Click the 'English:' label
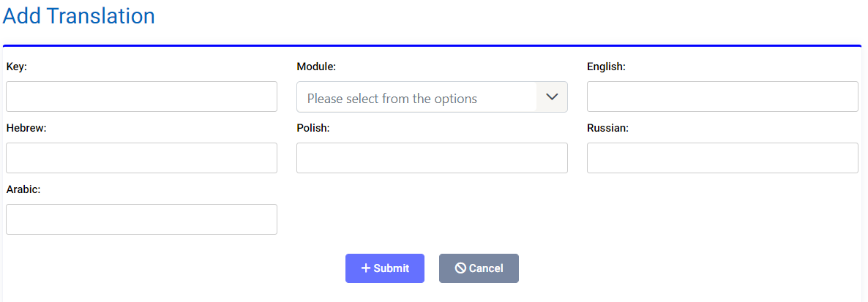Image resolution: width=868 pixels, height=302 pixels. [x=606, y=67]
